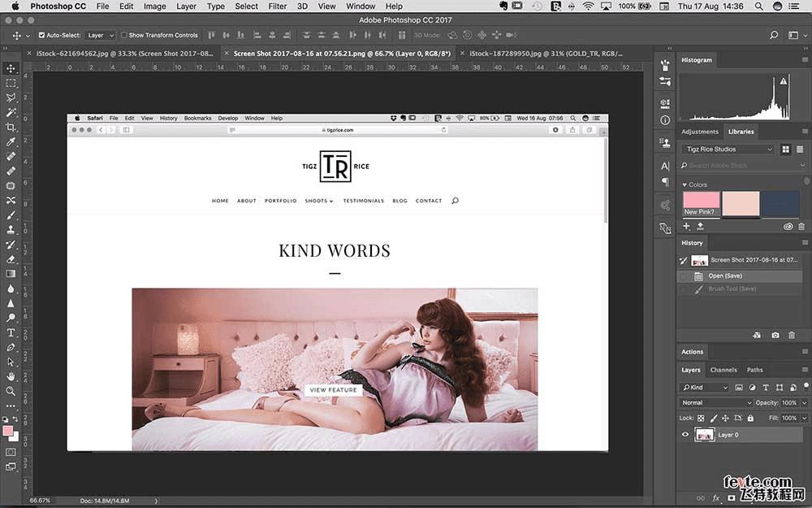Switch to the Channels tab
This screenshot has height=508, width=812.
[x=723, y=370]
